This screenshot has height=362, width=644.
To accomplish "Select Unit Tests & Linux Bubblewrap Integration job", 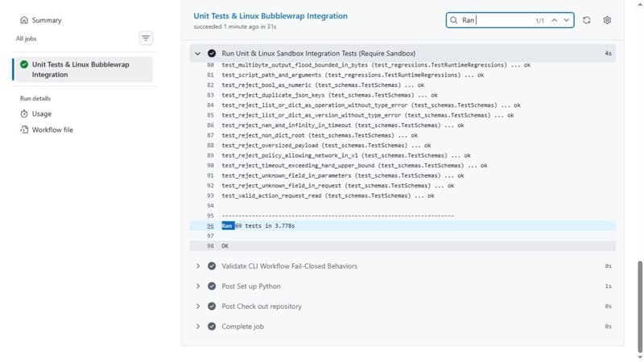I will click(84, 69).
